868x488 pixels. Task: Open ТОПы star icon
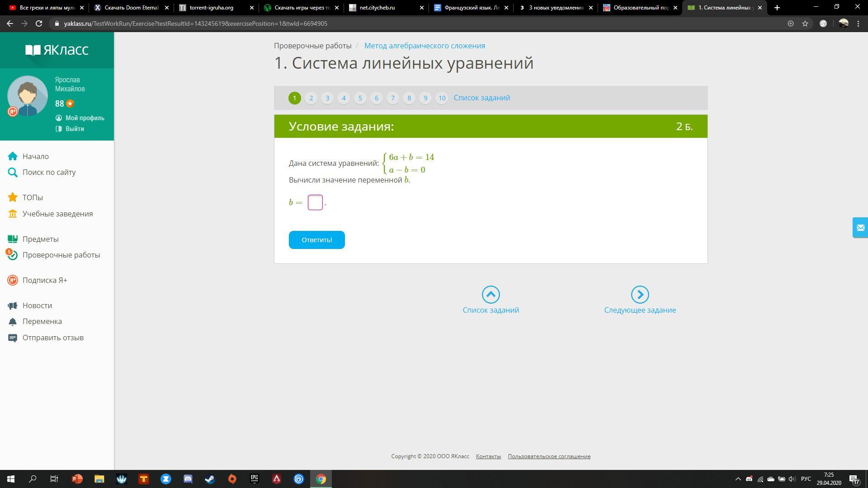13,197
